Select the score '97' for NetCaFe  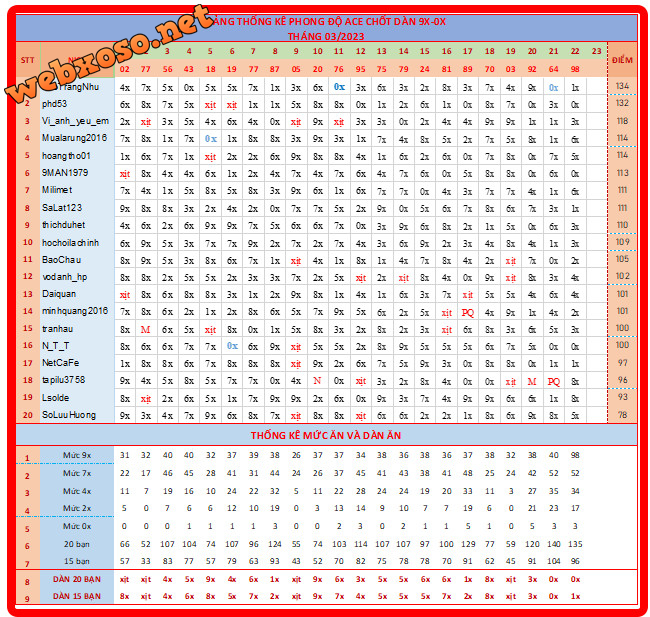(x=622, y=363)
